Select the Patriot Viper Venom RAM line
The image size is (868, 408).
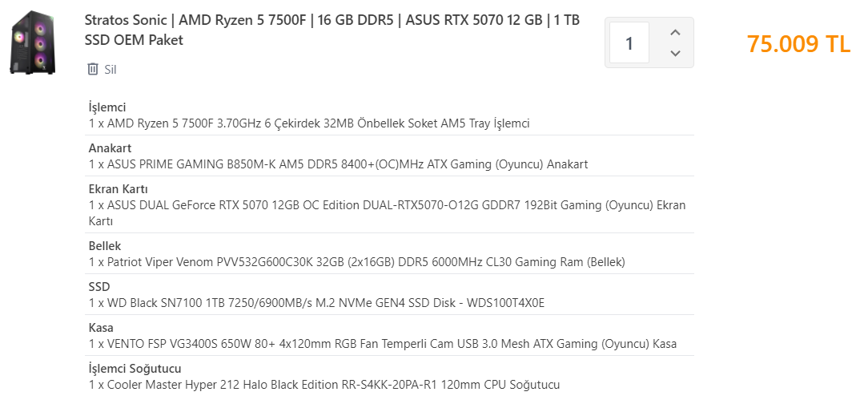[x=356, y=262]
